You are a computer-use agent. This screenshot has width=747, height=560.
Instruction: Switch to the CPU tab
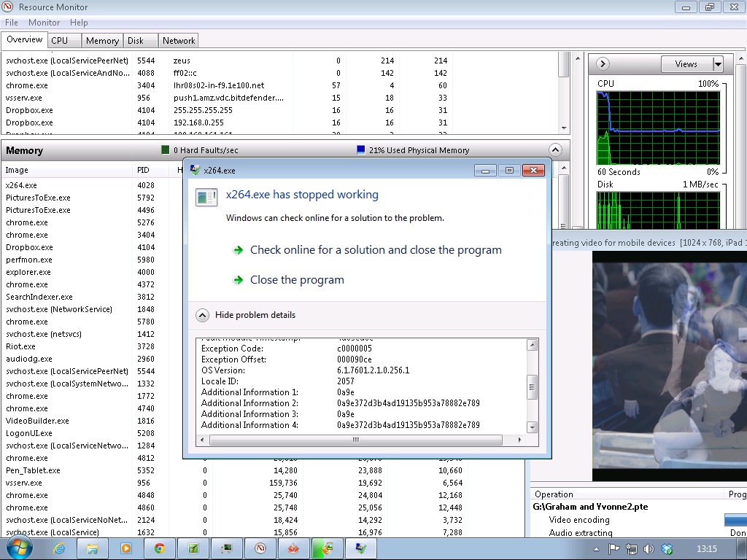[x=59, y=41]
